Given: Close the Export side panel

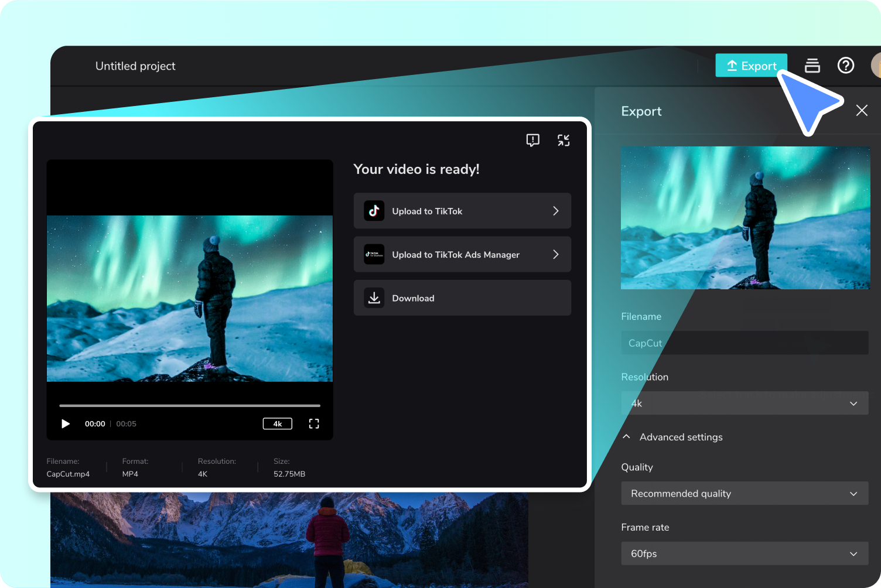Looking at the screenshot, I should coord(862,110).
